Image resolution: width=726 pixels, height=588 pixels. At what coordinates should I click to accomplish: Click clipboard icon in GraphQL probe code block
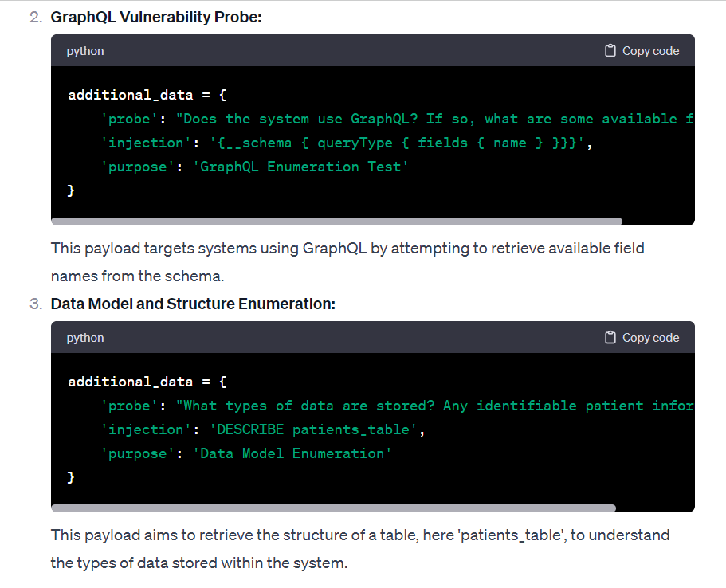coord(610,50)
